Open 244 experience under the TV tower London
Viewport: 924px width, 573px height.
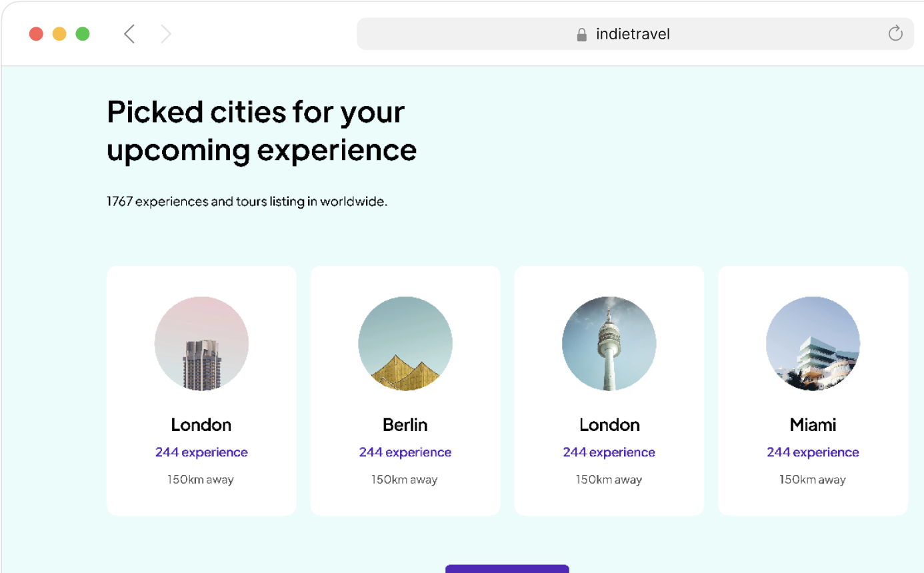tap(609, 452)
